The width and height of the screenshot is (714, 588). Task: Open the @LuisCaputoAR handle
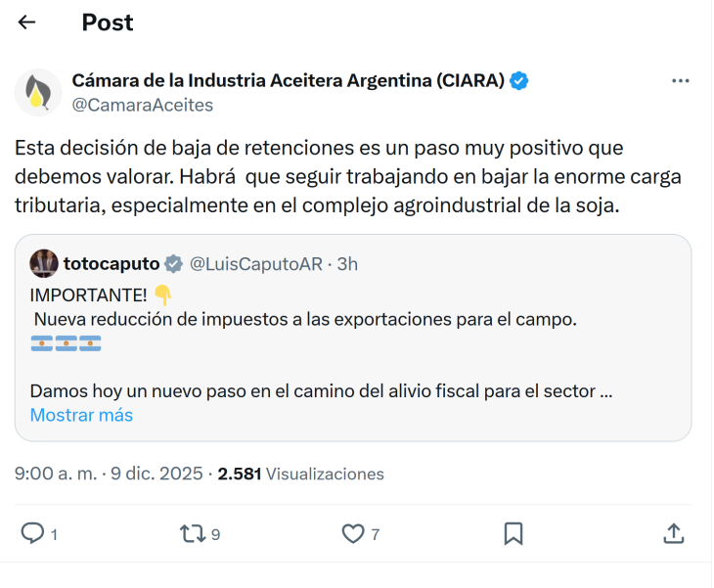click(256, 263)
